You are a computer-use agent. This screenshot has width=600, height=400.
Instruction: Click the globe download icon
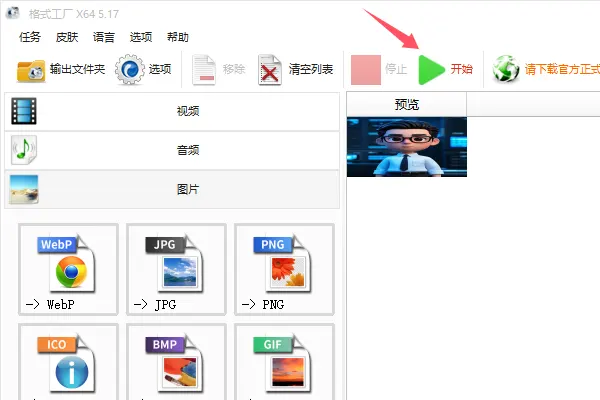pyautogui.click(x=505, y=69)
